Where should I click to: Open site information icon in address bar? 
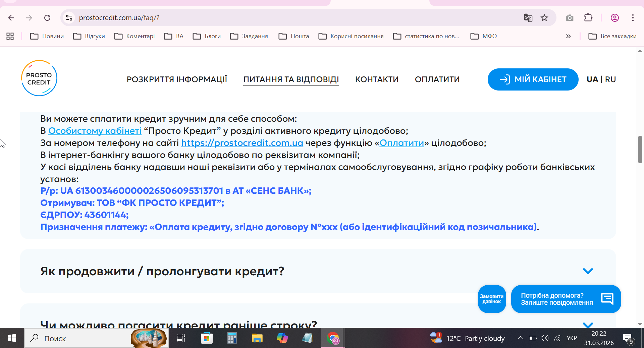point(69,18)
